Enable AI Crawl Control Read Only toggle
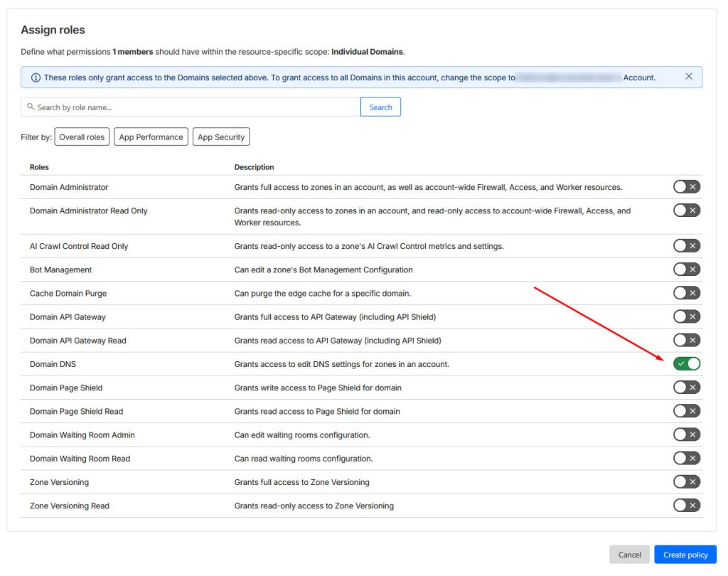Image resolution: width=728 pixels, height=576 pixels. tap(686, 246)
